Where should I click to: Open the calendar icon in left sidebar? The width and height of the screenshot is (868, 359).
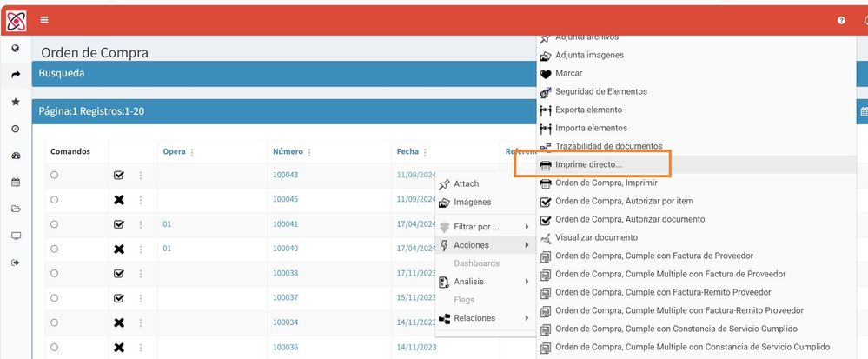pyautogui.click(x=16, y=183)
